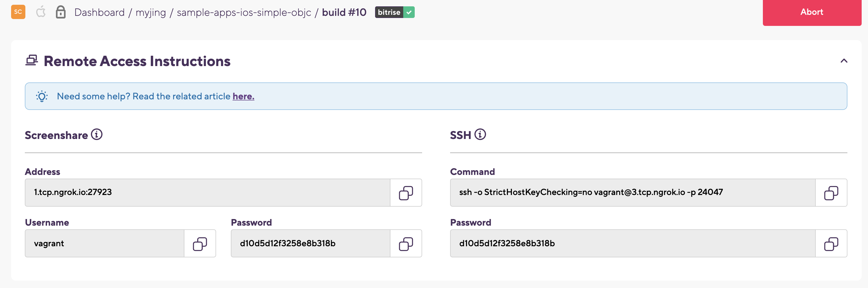Screen dimensions: 868x288
Task: Click the padlock private app icon
Action: (61, 12)
